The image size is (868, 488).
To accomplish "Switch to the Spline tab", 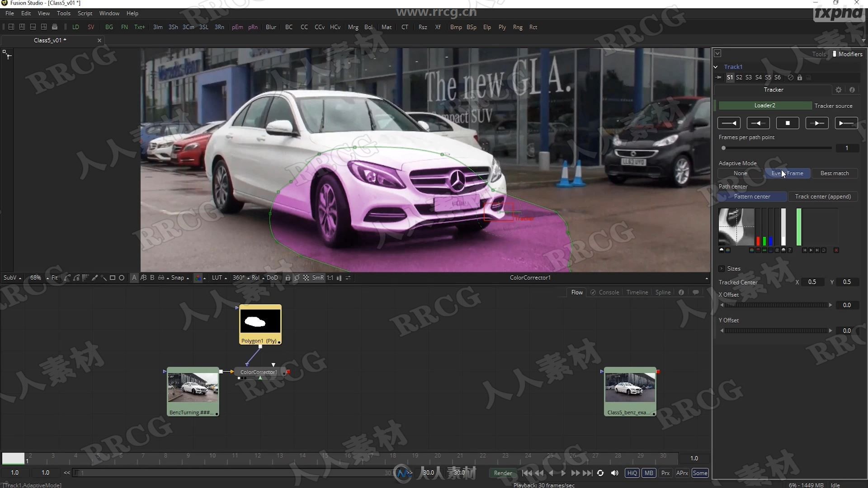I will [x=663, y=292].
